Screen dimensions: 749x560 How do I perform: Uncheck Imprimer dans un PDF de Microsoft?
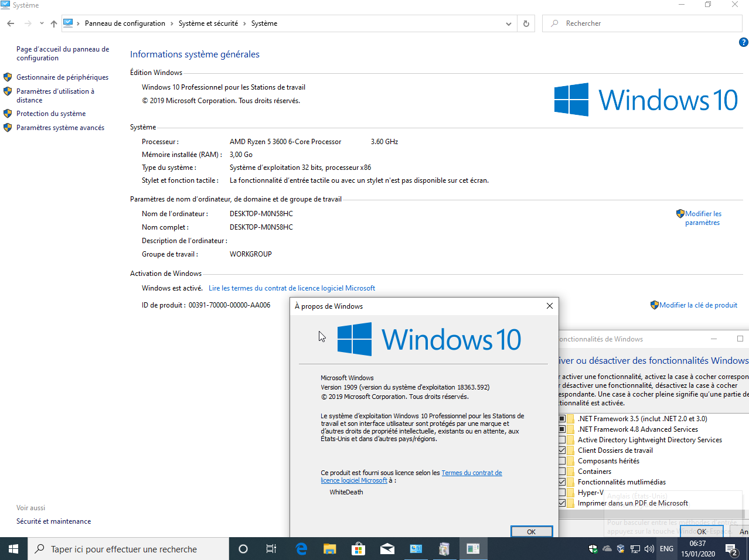pyautogui.click(x=562, y=503)
